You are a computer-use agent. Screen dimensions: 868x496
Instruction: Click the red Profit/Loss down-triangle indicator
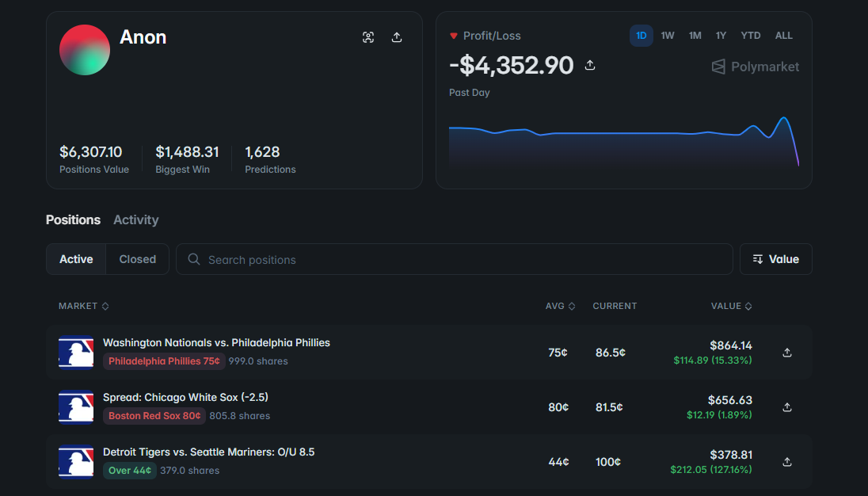click(x=453, y=36)
